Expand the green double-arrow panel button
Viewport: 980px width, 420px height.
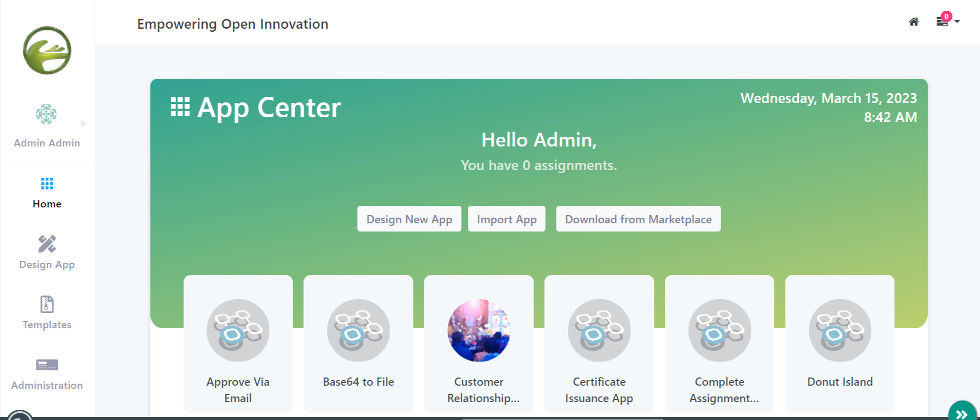pos(962,413)
